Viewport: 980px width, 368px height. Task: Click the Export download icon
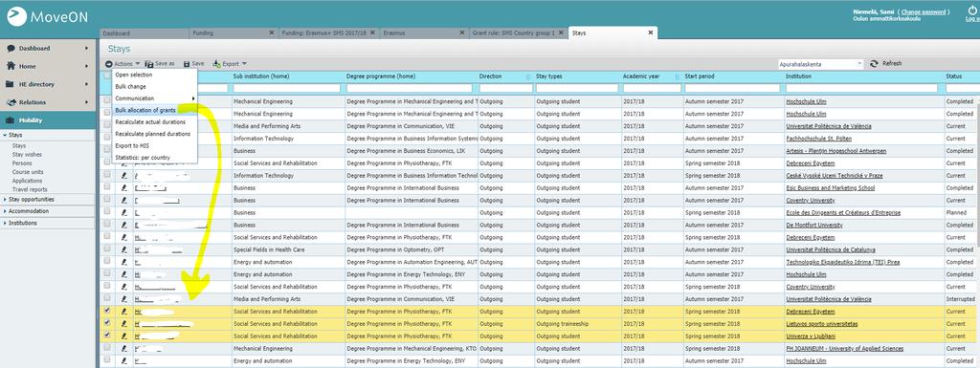(x=217, y=64)
